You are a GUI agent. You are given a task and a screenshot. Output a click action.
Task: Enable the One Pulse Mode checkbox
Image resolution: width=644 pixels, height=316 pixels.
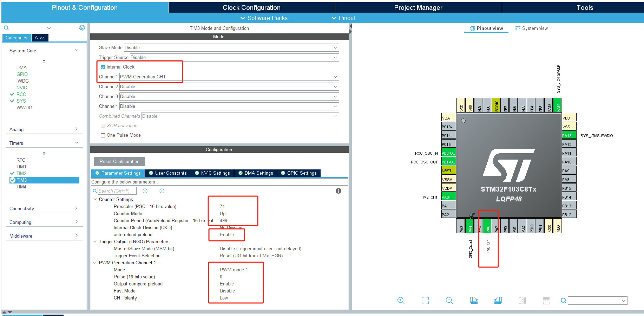(103, 135)
